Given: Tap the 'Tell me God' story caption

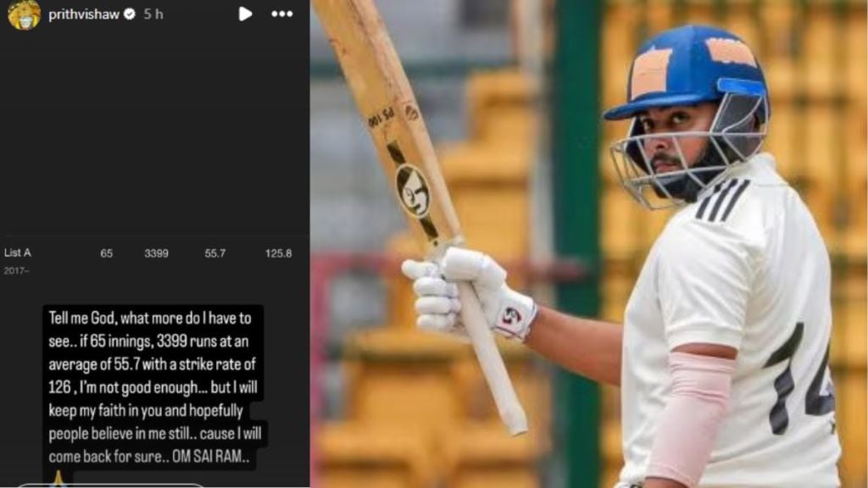Looking at the screenshot, I should 154,387.
